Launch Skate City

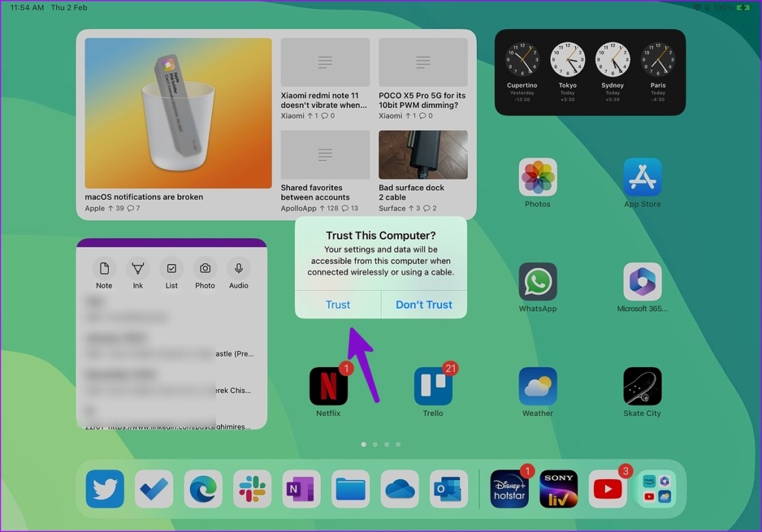(x=641, y=385)
